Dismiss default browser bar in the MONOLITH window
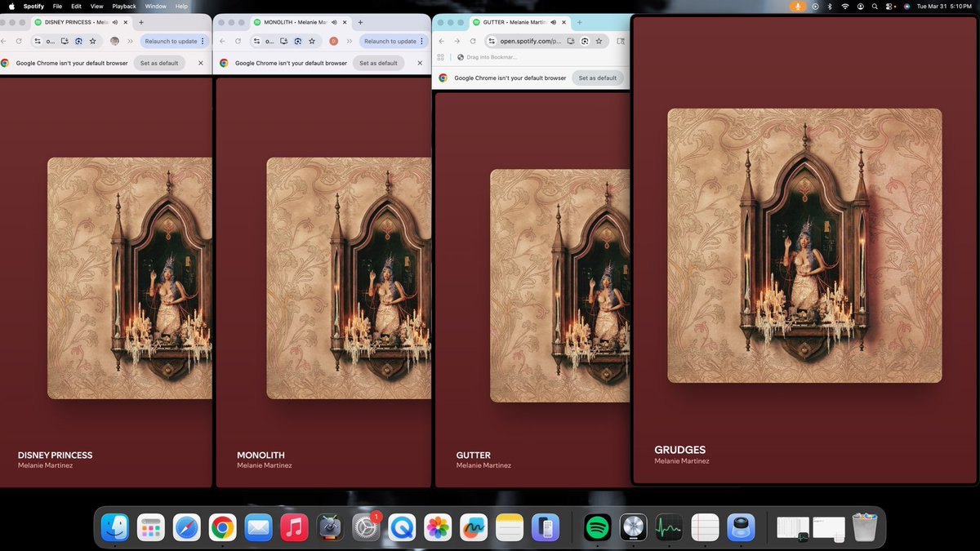The image size is (980, 551). 421,63
